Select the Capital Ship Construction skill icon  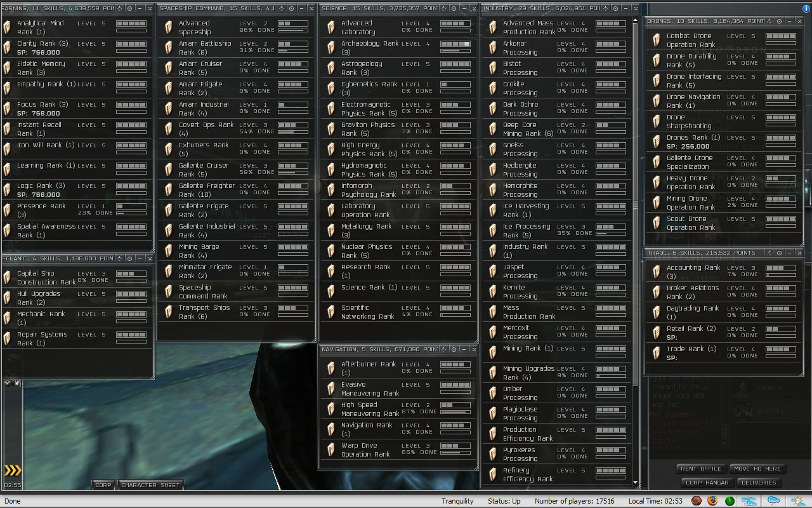(7, 277)
